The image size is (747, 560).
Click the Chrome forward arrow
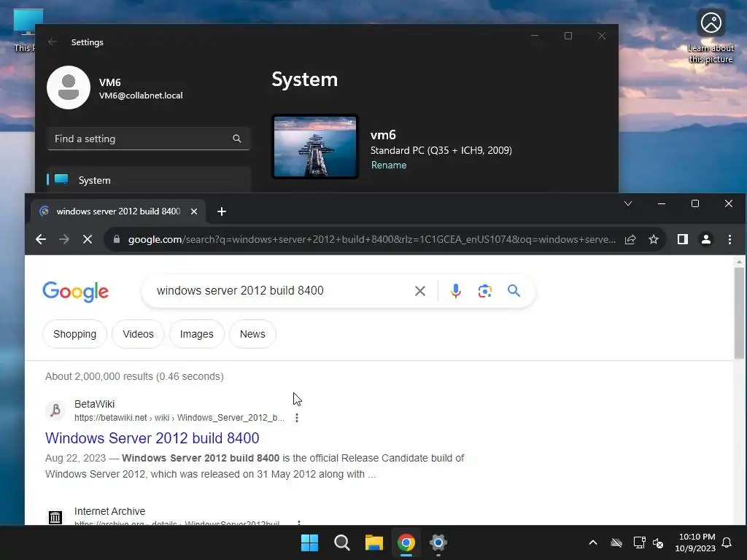click(x=64, y=239)
